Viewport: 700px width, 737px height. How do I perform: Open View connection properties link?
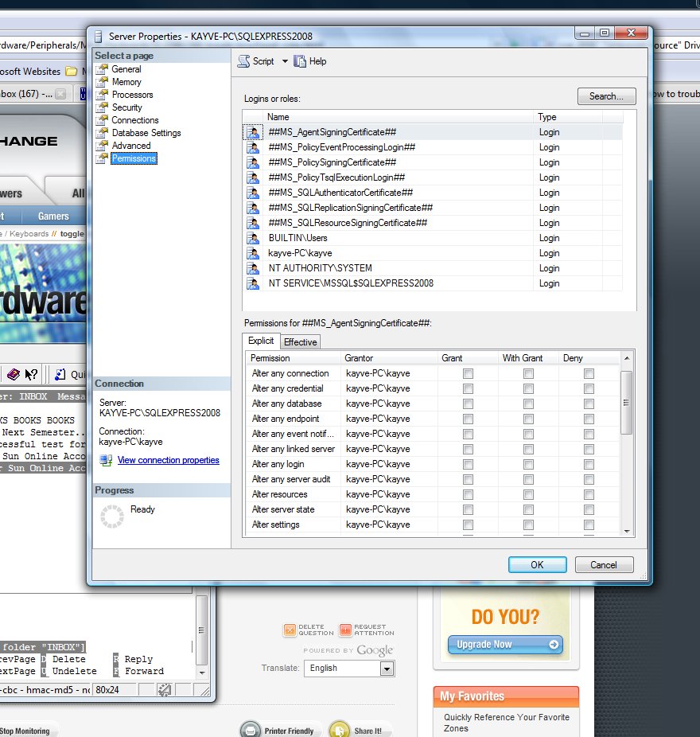click(x=168, y=460)
